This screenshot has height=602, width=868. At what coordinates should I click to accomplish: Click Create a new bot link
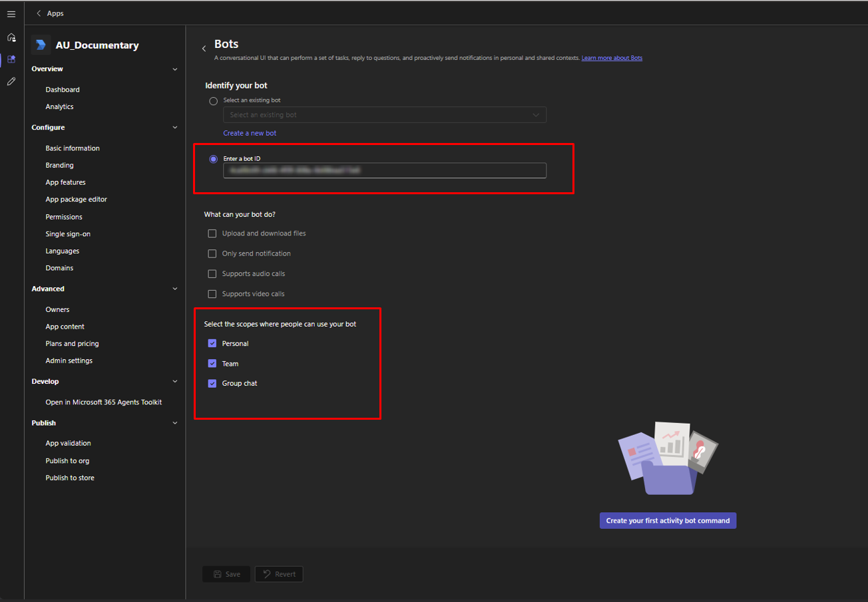point(250,133)
